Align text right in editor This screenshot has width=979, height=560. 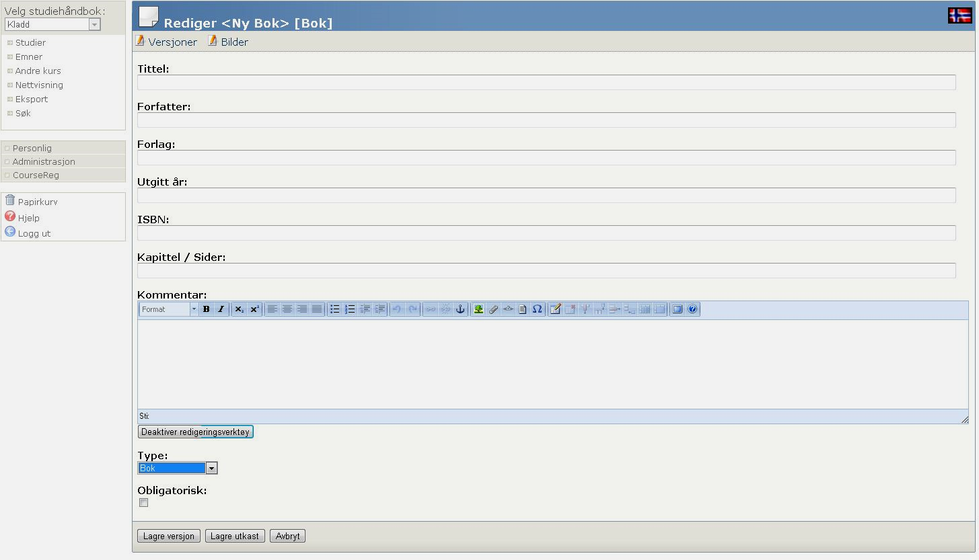point(302,309)
